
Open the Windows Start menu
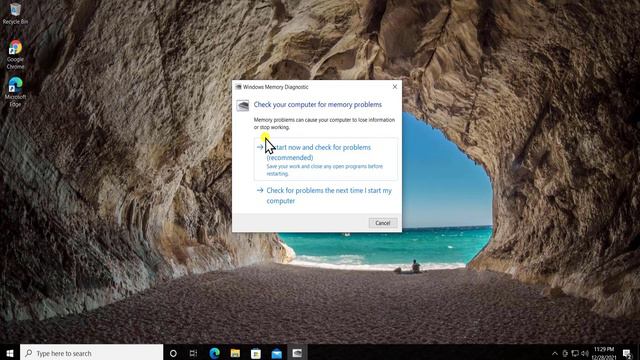tap(10, 353)
